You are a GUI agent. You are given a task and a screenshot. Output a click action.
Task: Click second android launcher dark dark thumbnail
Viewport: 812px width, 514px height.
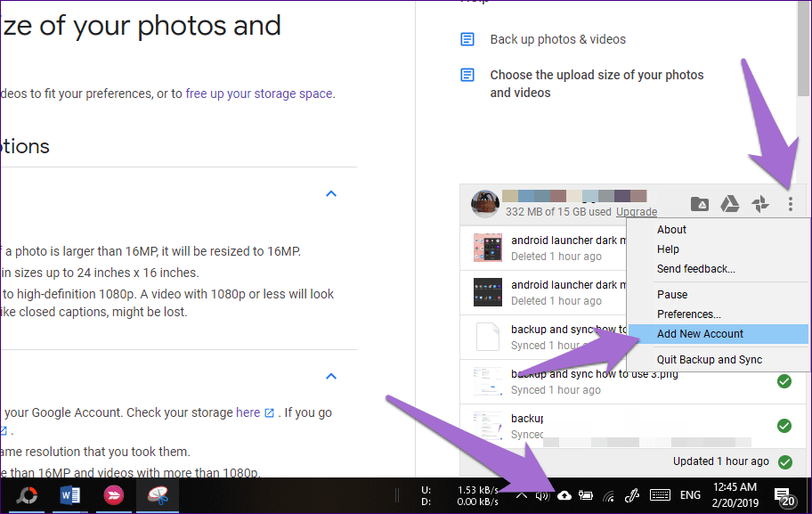488,292
